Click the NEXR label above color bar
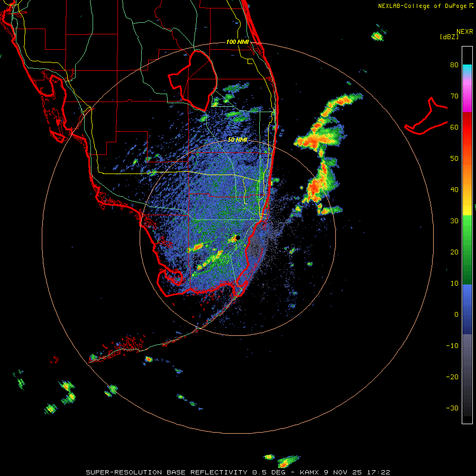 pyautogui.click(x=465, y=32)
